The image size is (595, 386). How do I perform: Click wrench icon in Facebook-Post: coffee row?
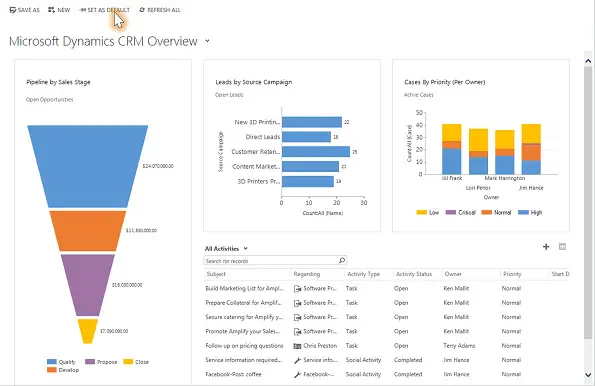coord(298,375)
